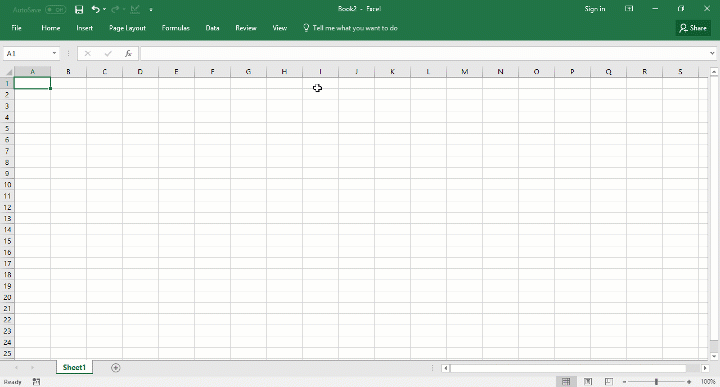
Task: Click the Cancel X icon in formula bar
Action: tap(87, 54)
